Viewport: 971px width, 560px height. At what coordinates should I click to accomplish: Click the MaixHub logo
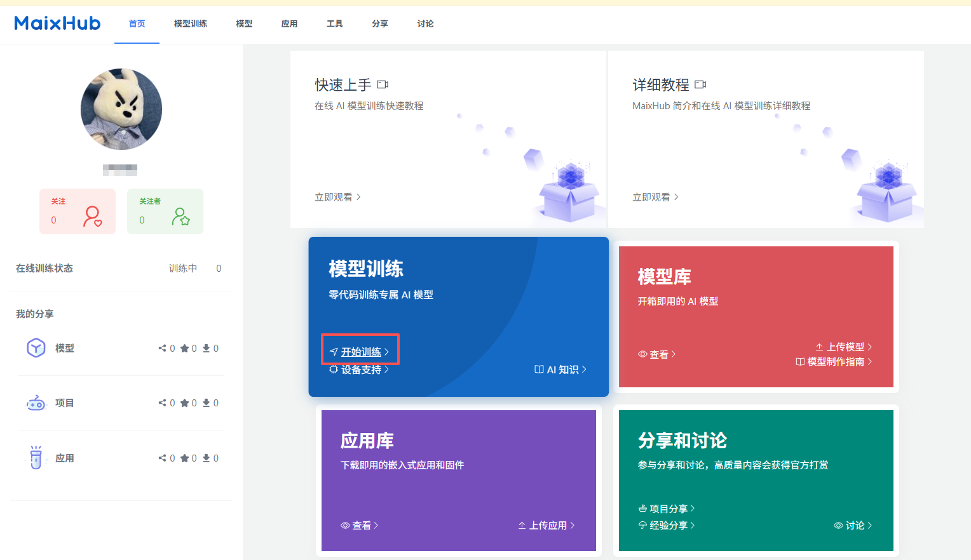(x=57, y=23)
